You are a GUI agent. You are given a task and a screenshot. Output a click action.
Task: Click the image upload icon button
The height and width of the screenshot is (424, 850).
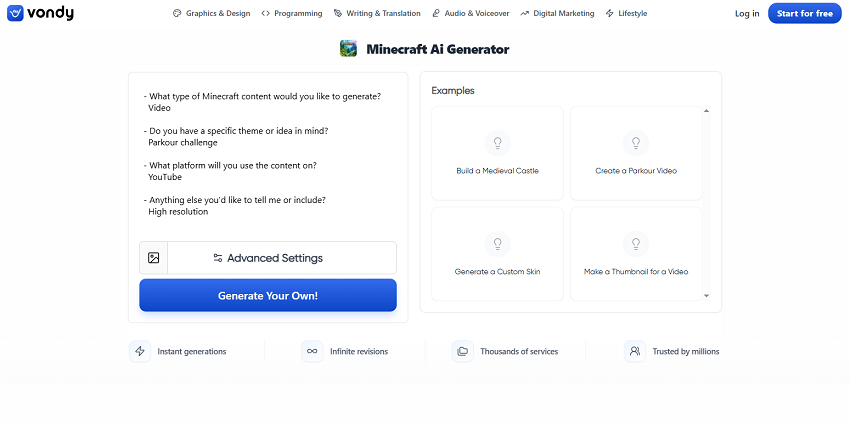pos(153,258)
